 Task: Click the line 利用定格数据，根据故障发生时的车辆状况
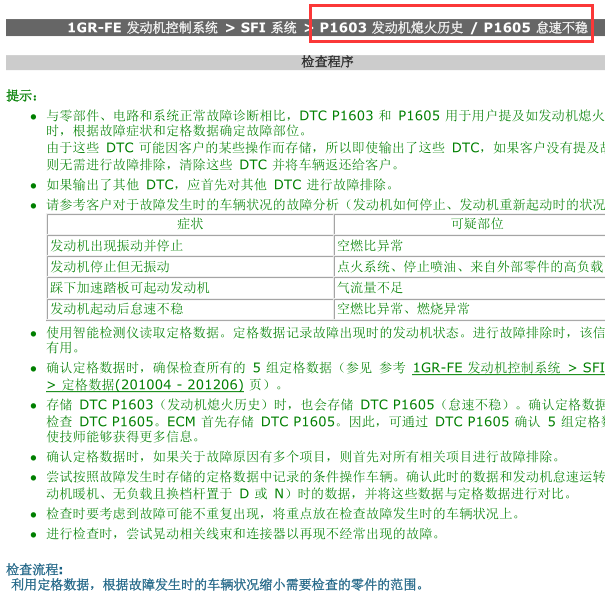[217, 585]
